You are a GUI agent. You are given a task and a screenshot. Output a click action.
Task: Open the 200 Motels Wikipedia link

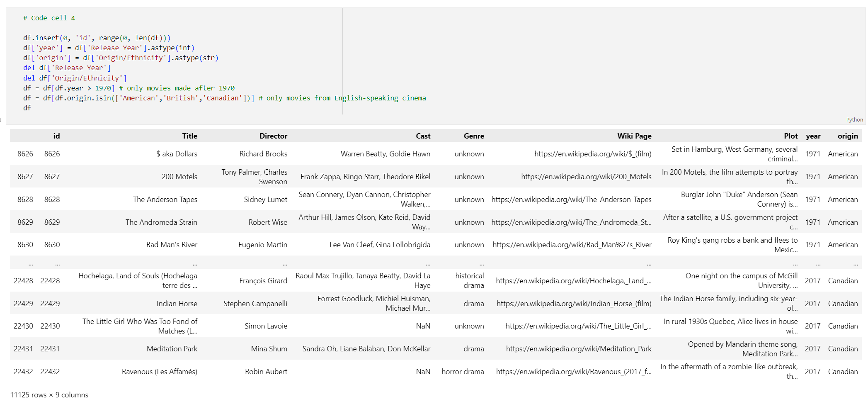(586, 177)
